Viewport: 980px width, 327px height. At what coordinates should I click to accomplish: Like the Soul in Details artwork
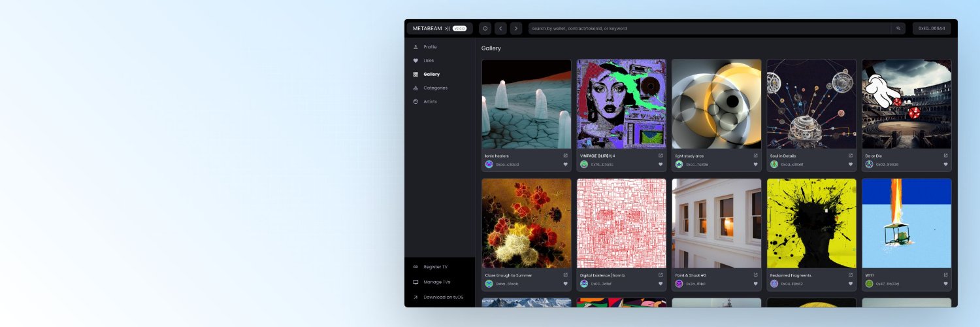(851, 164)
